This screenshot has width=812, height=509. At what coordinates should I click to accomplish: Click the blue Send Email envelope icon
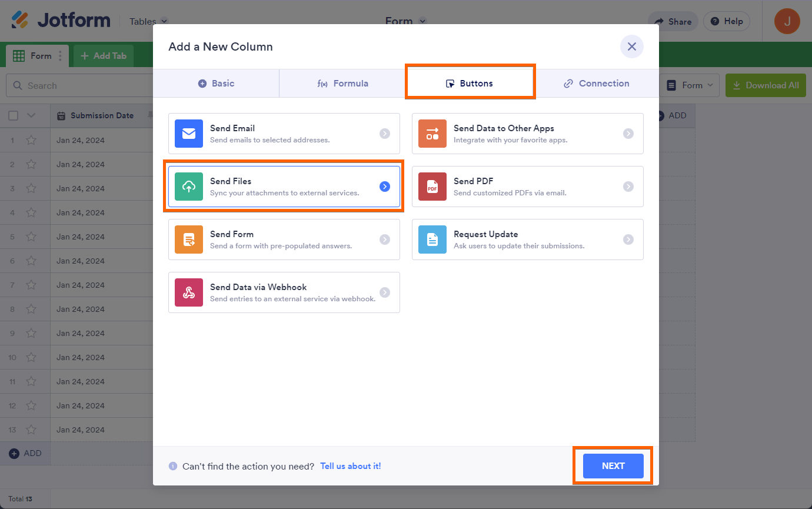point(189,134)
